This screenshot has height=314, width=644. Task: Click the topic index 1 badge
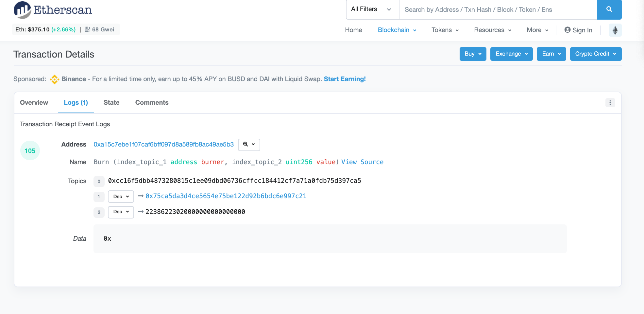(x=99, y=197)
